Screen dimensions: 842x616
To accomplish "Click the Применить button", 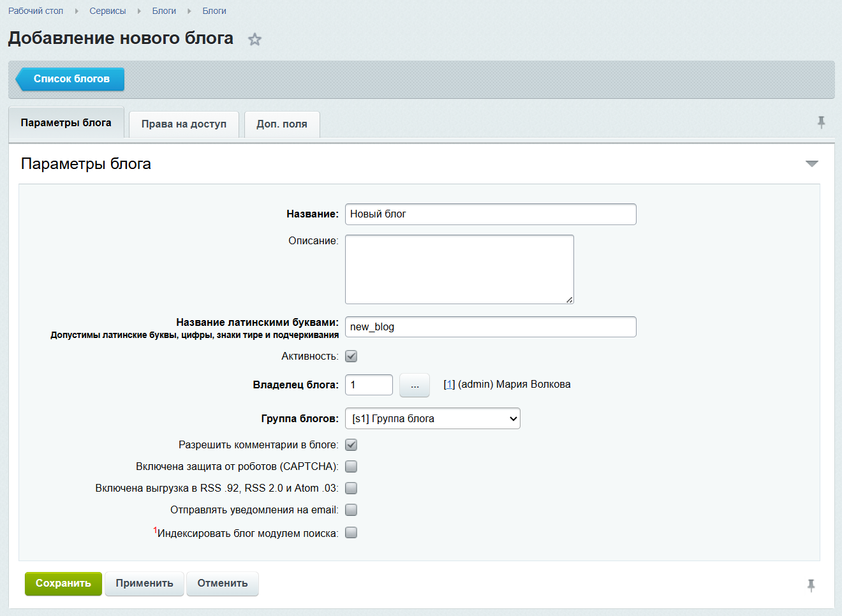I will tap(144, 583).
